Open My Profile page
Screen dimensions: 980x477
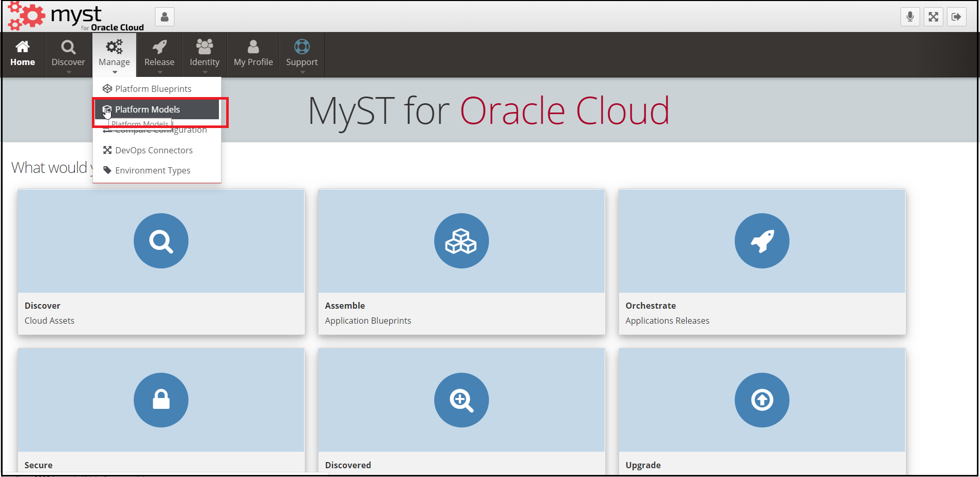[x=253, y=55]
